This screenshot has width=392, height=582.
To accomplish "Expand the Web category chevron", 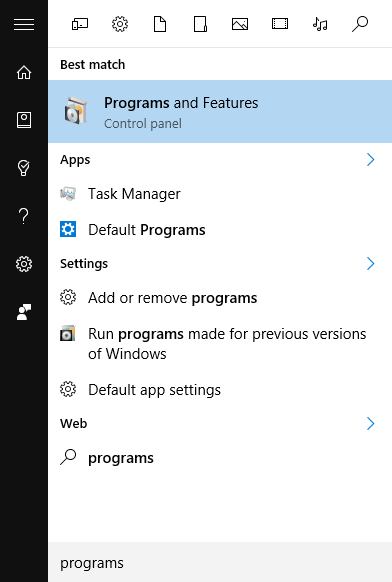I will coord(370,424).
